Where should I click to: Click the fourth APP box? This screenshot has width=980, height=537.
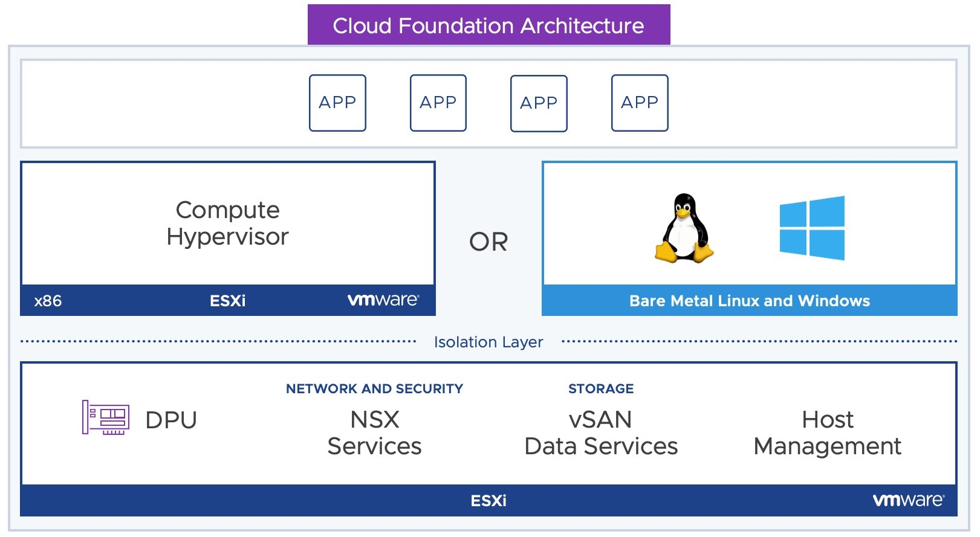pyautogui.click(x=640, y=103)
